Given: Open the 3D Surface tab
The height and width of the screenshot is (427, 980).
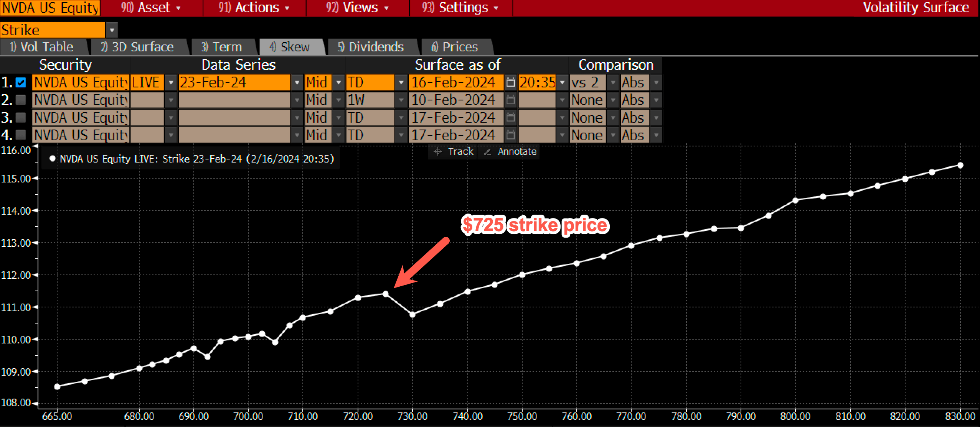Looking at the screenshot, I should click(x=137, y=47).
